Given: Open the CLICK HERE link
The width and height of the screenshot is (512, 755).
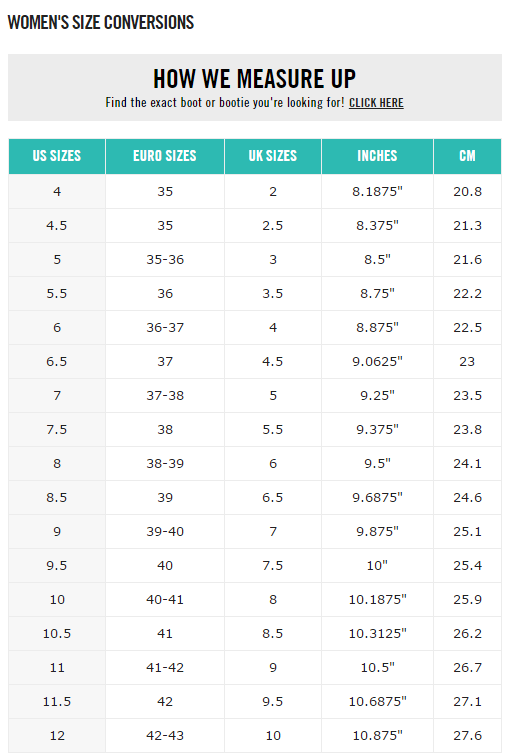Looking at the screenshot, I should [x=376, y=103].
